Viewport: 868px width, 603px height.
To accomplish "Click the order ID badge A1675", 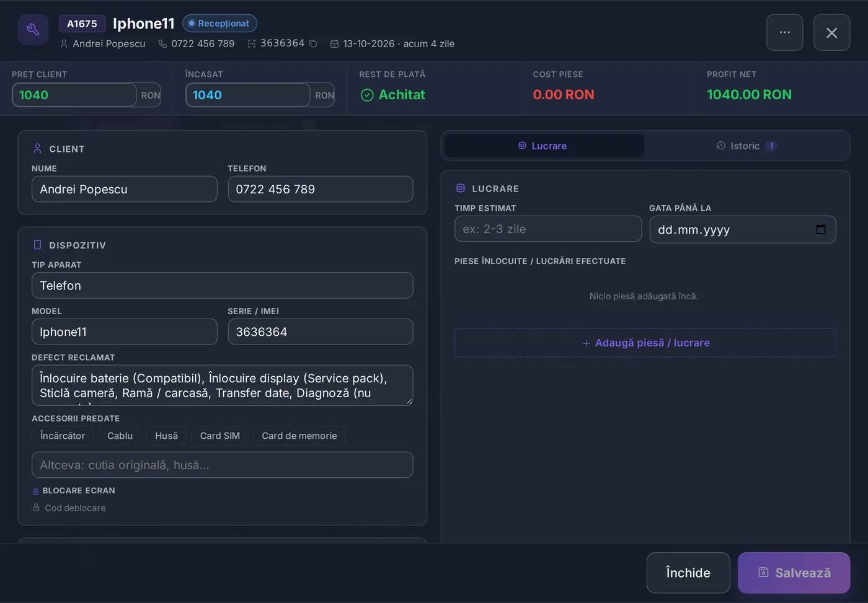I will (82, 24).
